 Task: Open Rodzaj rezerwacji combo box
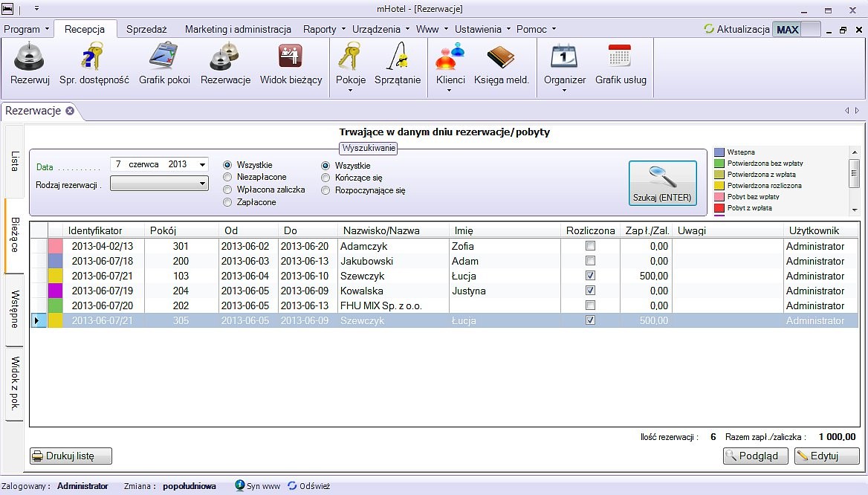pos(160,184)
